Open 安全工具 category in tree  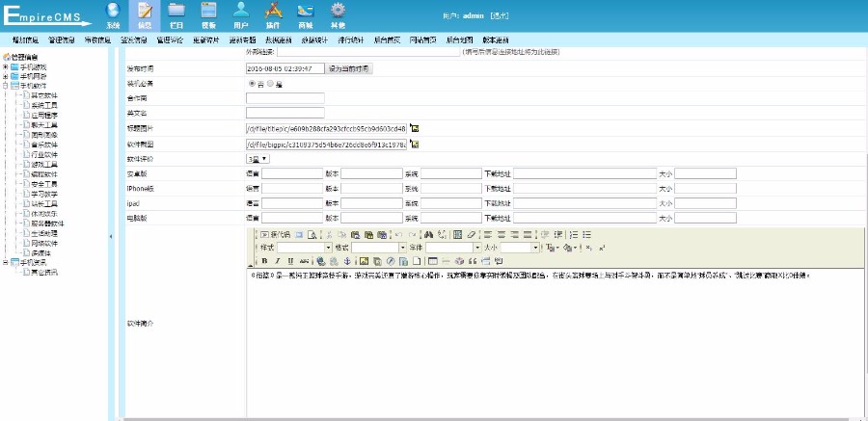(x=43, y=184)
